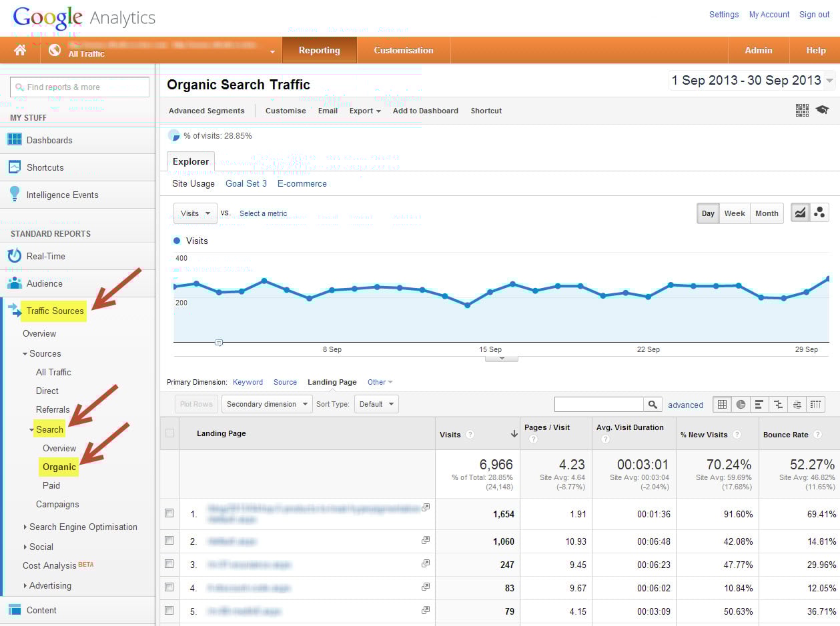This screenshot has width=840, height=626.
Task: Open the Customisation tab
Action: coord(403,51)
